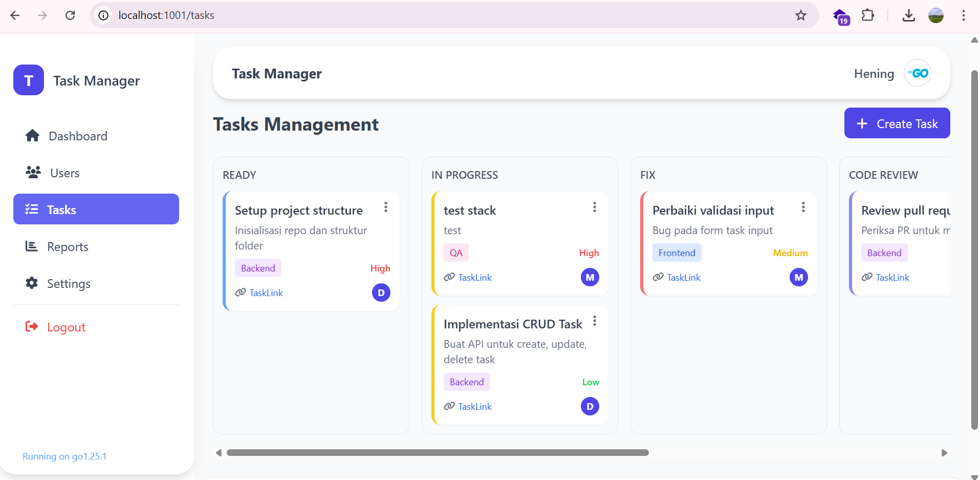Viewport: 980px width, 480px height.
Task: Navigate to Settings in the sidebar
Action: [x=69, y=284]
